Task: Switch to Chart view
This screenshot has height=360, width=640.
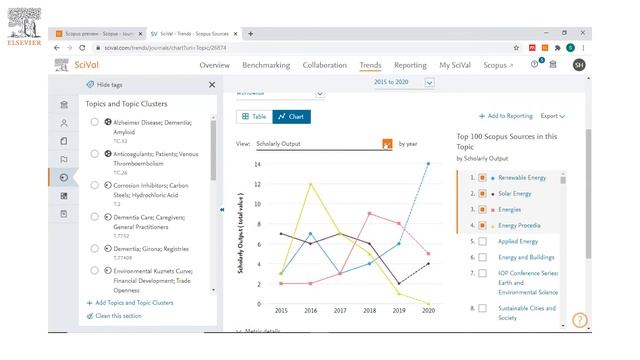Action: [x=291, y=116]
